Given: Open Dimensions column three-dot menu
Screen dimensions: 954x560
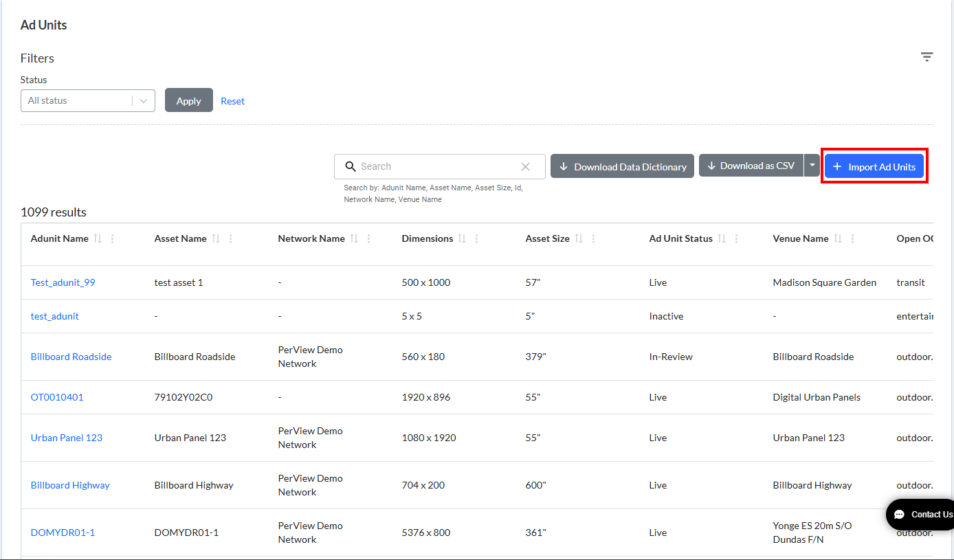Looking at the screenshot, I should [x=477, y=238].
